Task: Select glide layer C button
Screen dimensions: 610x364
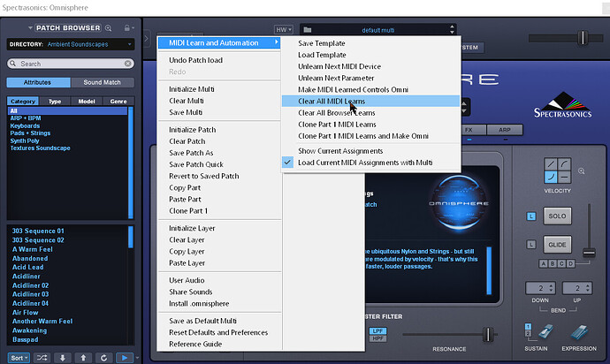Action: pos(561,263)
